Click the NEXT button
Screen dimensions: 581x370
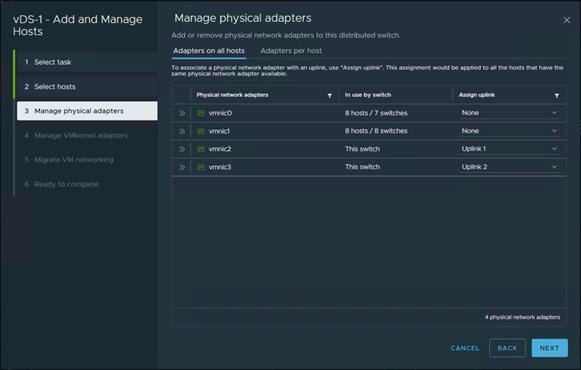tap(550, 348)
